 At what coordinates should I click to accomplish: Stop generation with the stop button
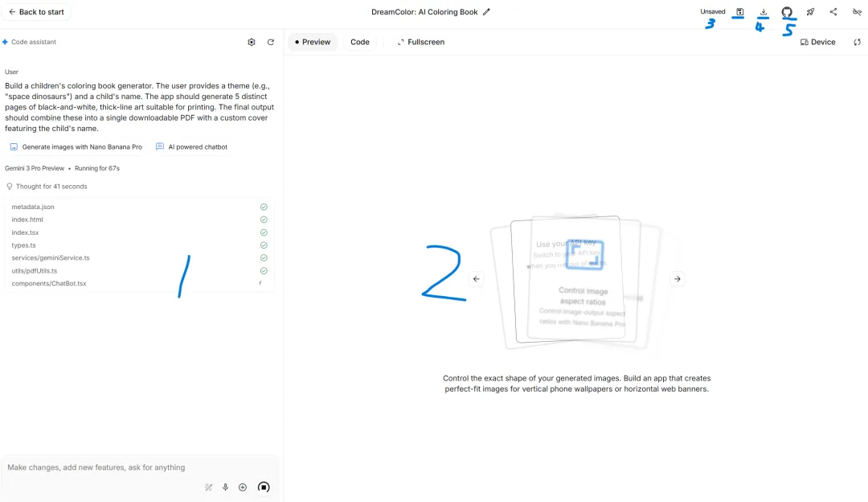coord(264,488)
